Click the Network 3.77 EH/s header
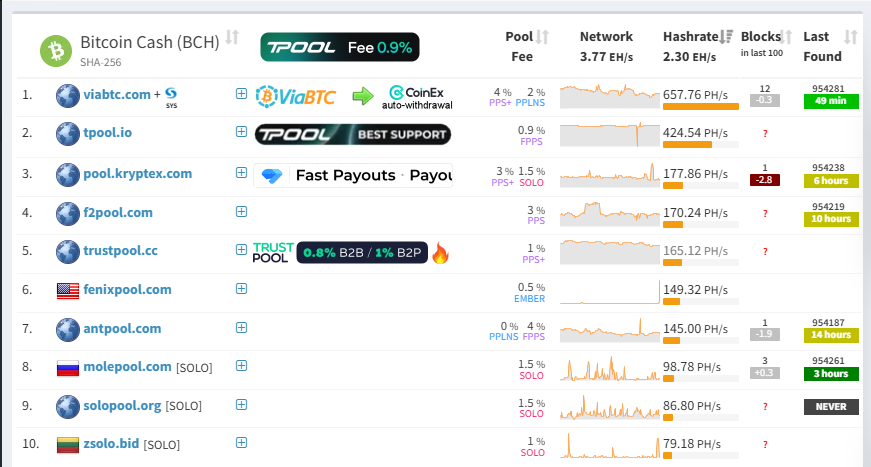The width and height of the screenshot is (871, 467). coord(606,46)
